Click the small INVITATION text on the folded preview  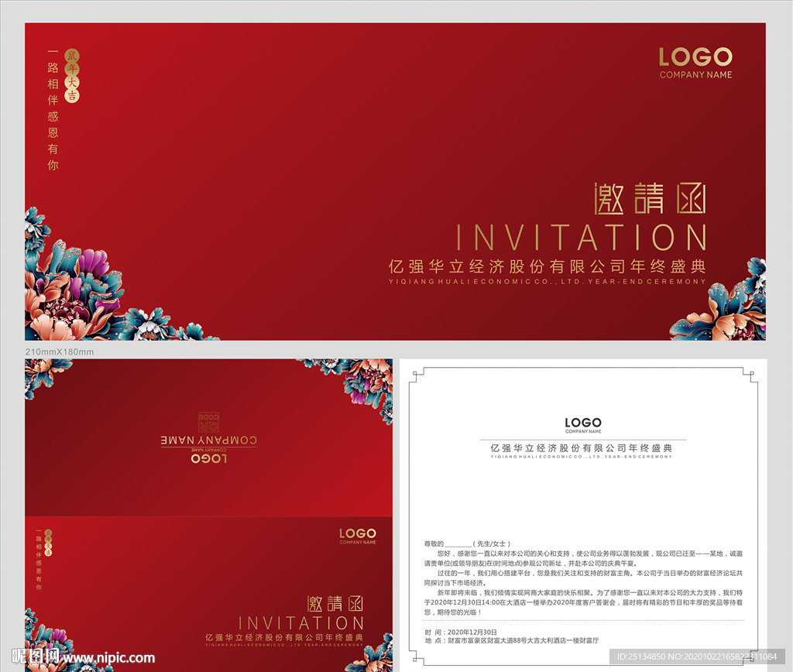301,623
